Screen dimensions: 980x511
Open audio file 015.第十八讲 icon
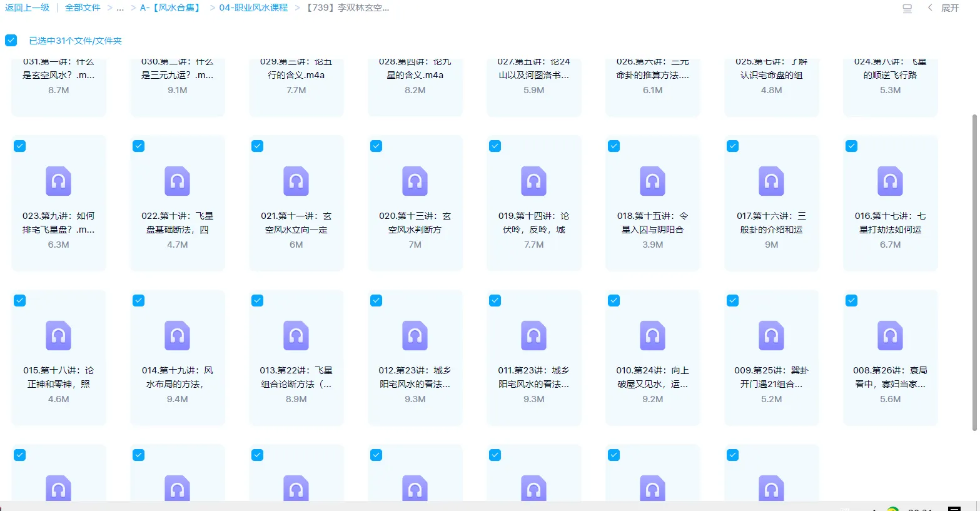click(58, 336)
